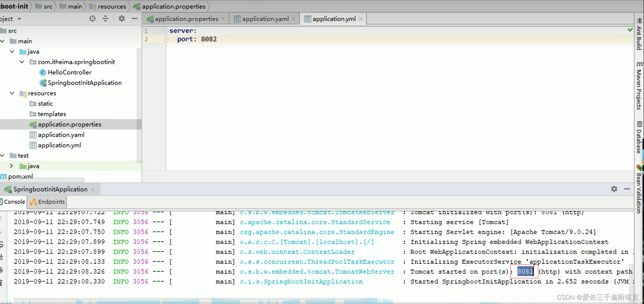Click the resources breadcrumb
The height and width of the screenshot is (304, 644).
point(108,6)
